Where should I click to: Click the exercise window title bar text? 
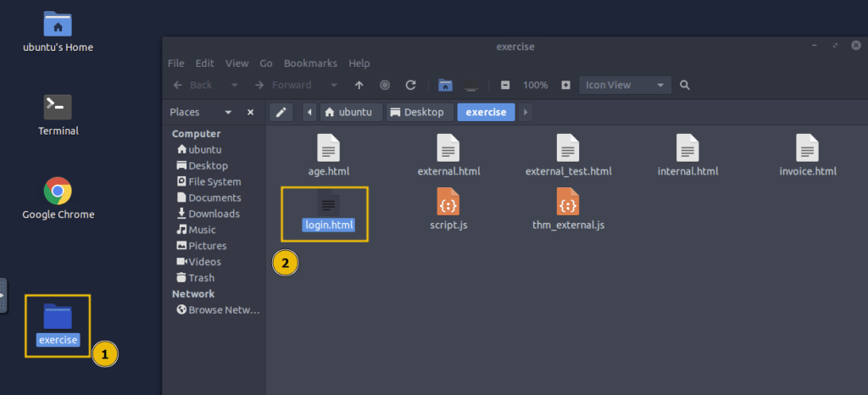(515, 47)
